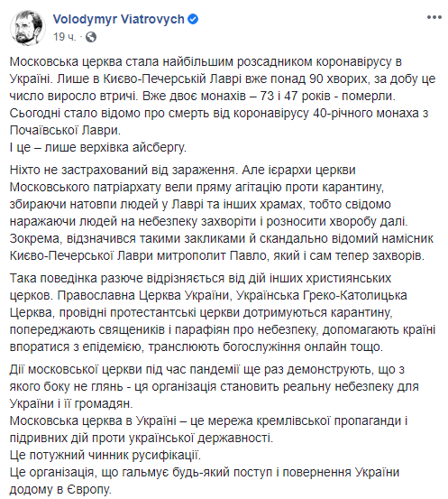448x499 pixels.
Task: Click the blue verified badge icon
Action: coord(193,20)
